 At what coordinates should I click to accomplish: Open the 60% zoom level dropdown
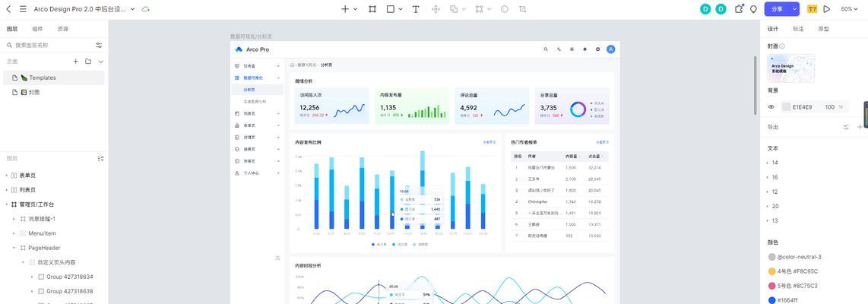point(850,9)
